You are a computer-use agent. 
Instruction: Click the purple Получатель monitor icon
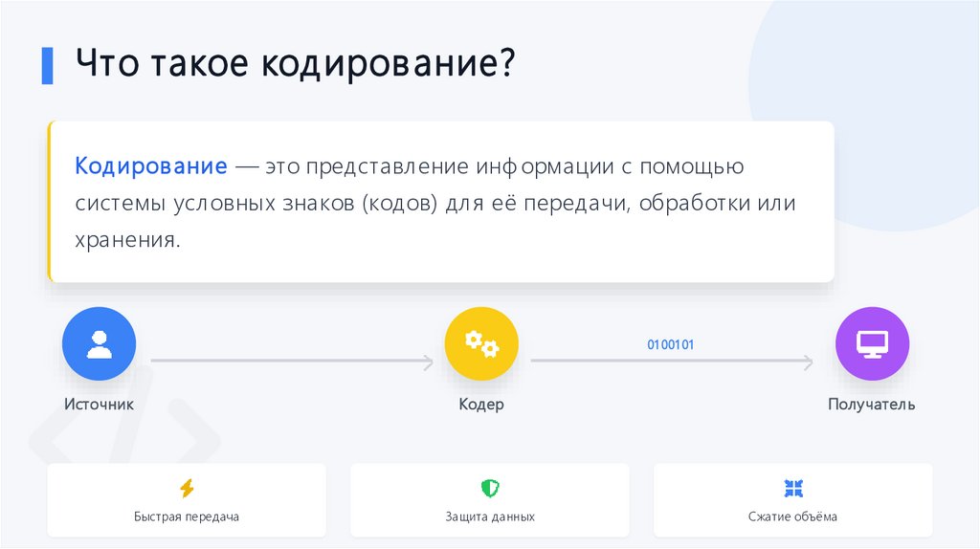(872, 343)
